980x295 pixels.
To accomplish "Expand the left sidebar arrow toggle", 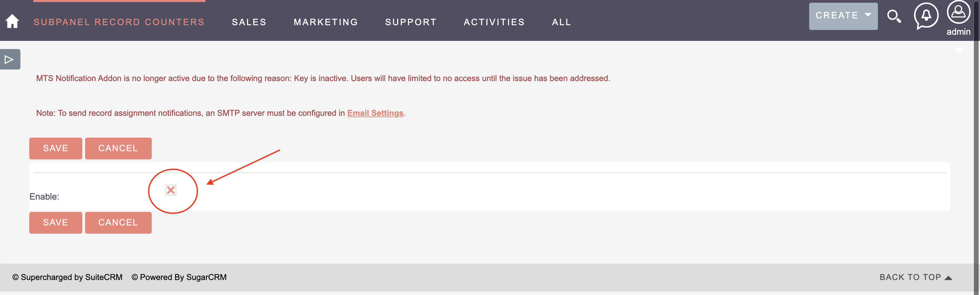I will point(10,59).
